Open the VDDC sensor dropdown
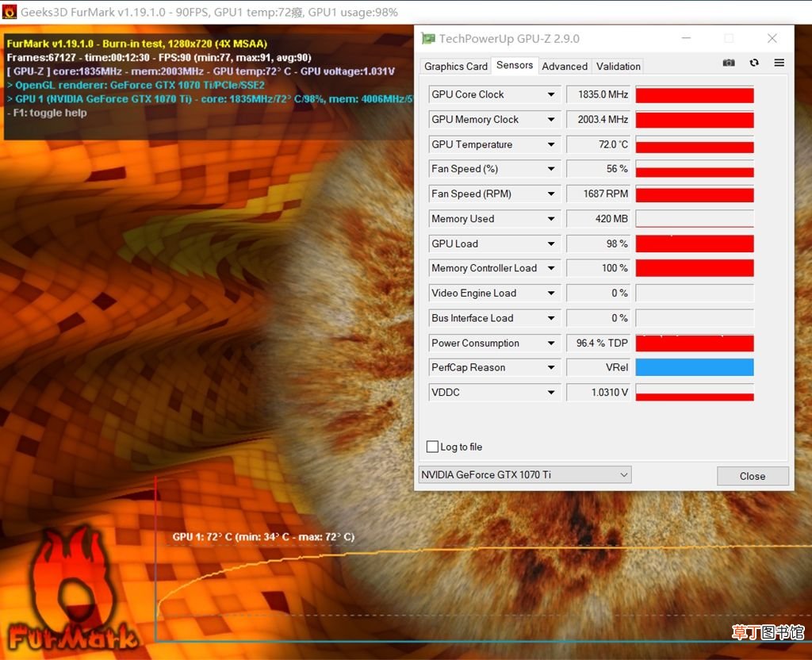Screen dimensions: 812x660 tap(551, 392)
